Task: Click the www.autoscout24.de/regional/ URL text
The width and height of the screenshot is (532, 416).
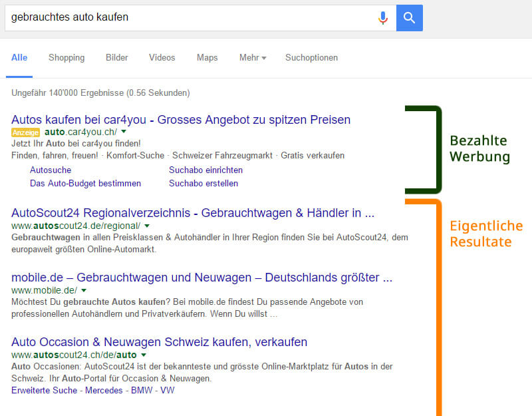Action: tap(76, 226)
